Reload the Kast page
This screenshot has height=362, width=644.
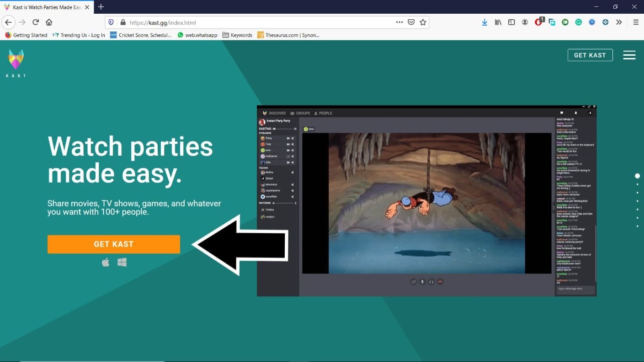[x=36, y=22]
